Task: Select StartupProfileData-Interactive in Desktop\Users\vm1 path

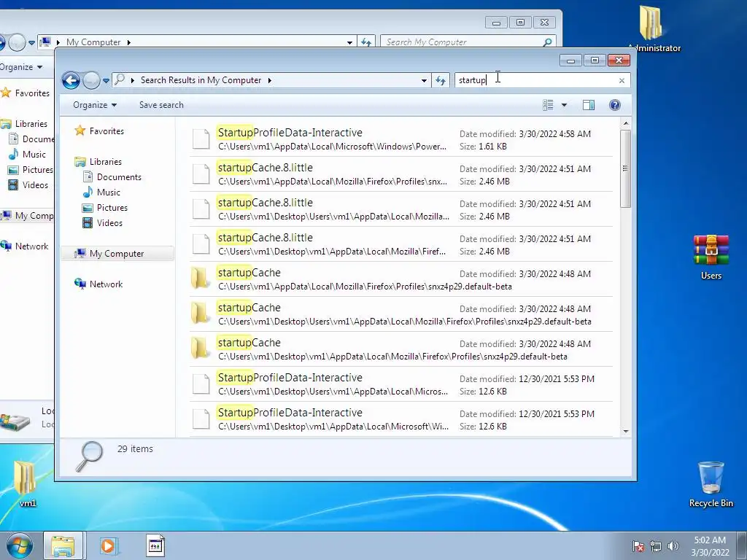Action: tap(401, 384)
